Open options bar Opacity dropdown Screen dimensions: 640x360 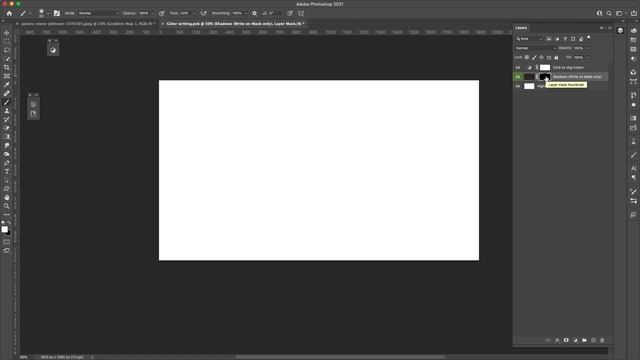152,13
